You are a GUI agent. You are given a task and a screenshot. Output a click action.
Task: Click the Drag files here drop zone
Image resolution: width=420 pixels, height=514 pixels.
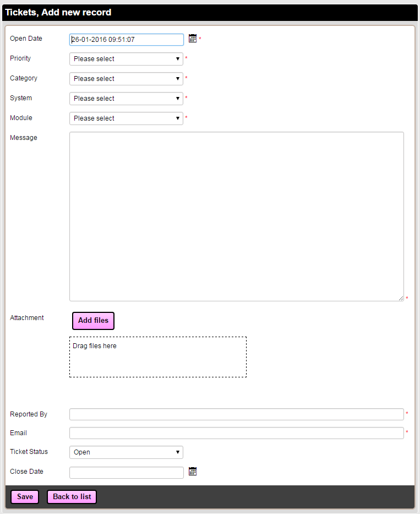pos(158,357)
